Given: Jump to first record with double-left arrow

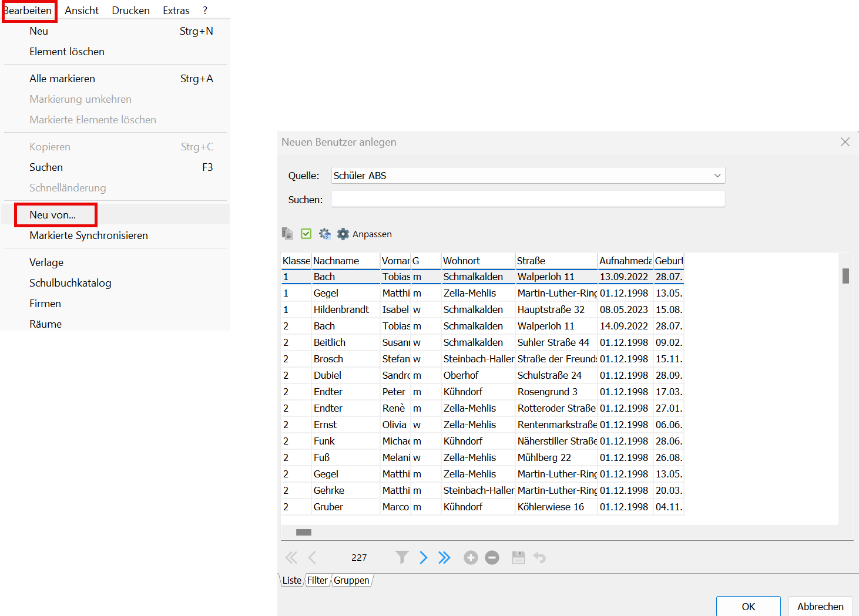Looking at the screenshot, I should click(x=291, y=557).
